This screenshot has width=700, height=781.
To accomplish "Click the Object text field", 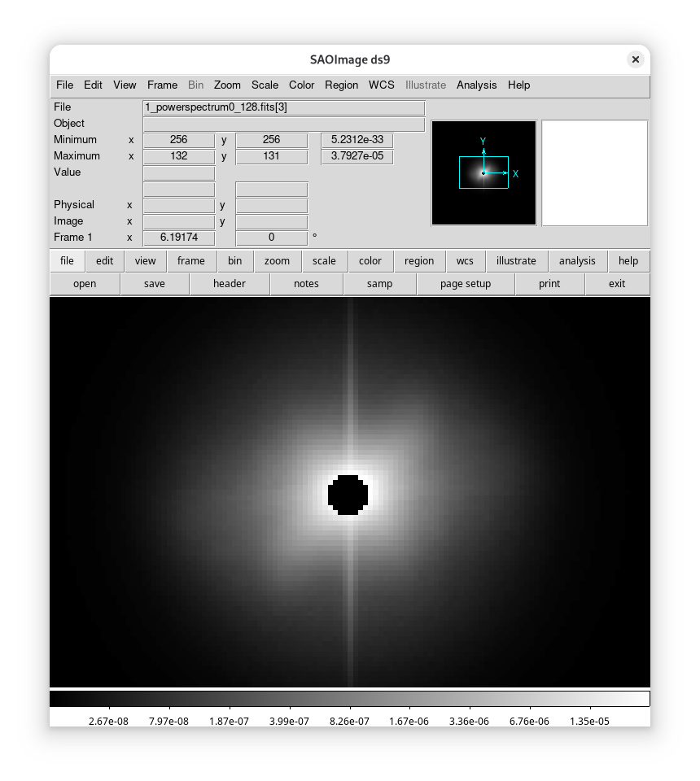I will (x=283, y=124).
